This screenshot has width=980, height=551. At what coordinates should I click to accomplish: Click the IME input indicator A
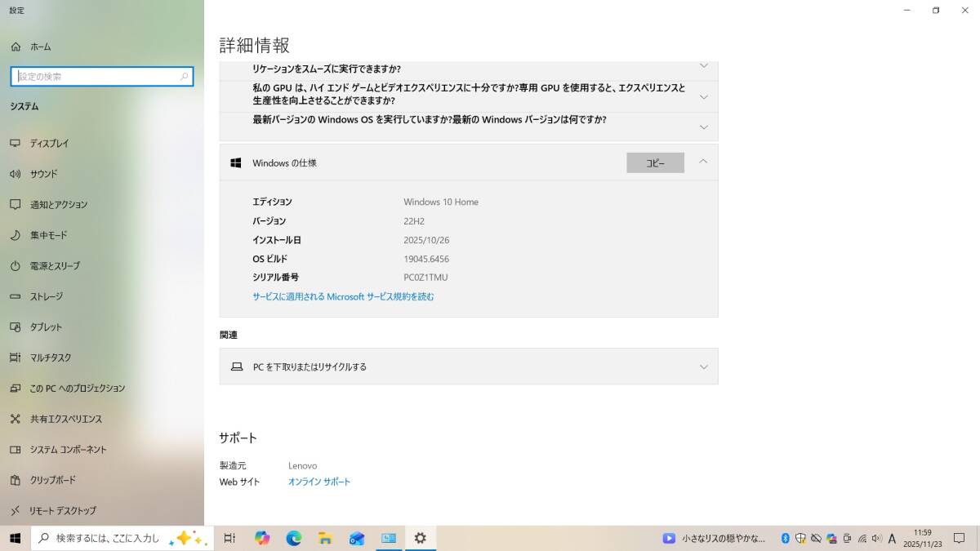pyautogui.click(x=892, y=539)
